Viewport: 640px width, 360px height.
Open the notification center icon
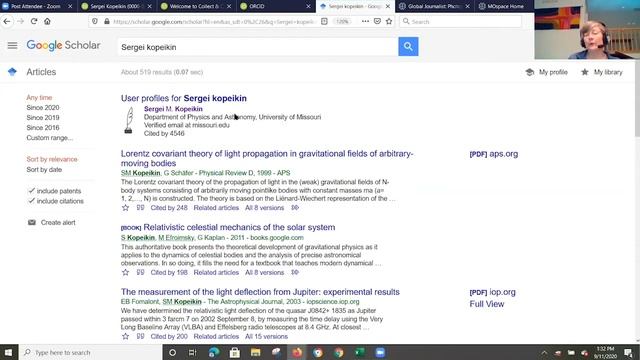pyautogui.click(x=629, y=352)
